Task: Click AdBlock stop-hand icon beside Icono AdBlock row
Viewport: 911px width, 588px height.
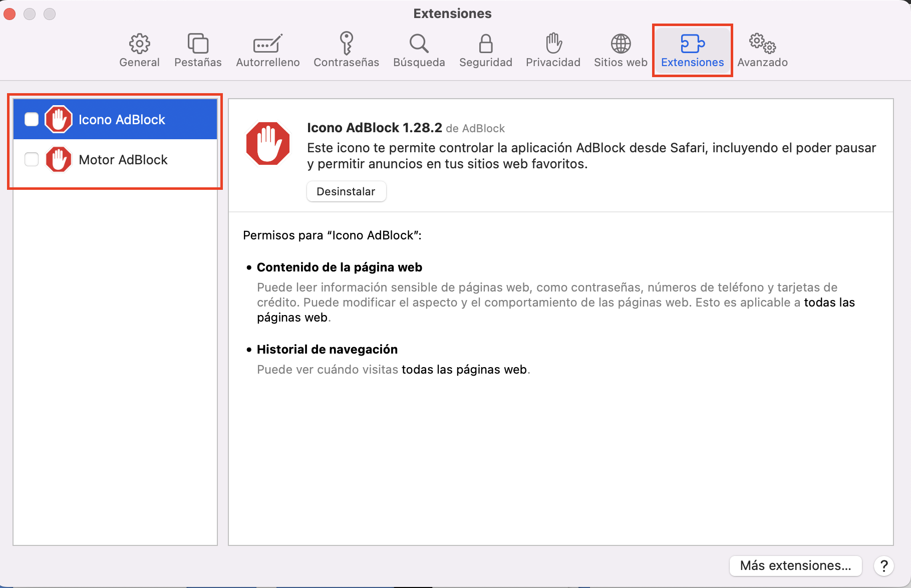Action: (59, 119)
